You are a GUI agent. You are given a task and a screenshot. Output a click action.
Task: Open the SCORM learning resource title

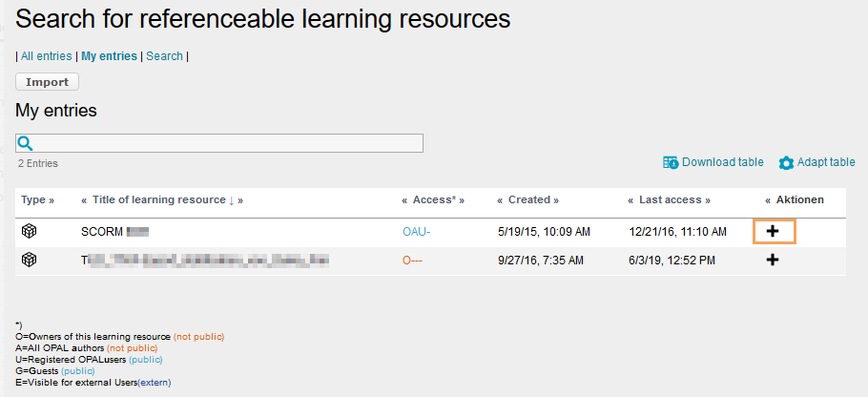pyautogui.click(x=103, y=231)
